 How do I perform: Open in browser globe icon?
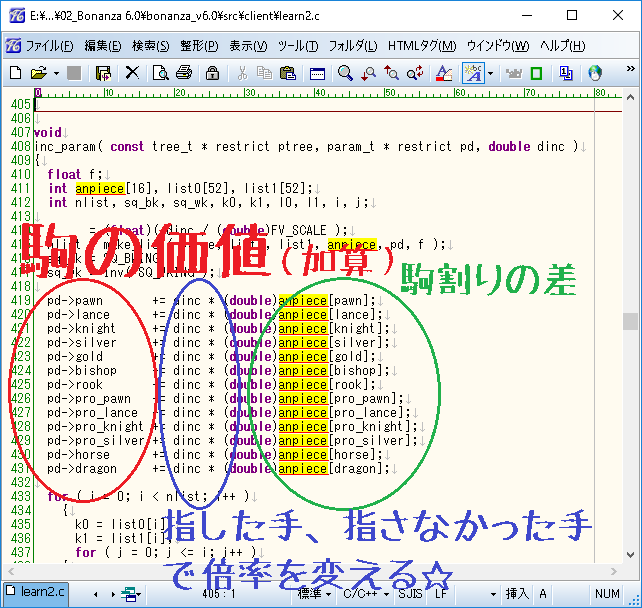[595, 74]
